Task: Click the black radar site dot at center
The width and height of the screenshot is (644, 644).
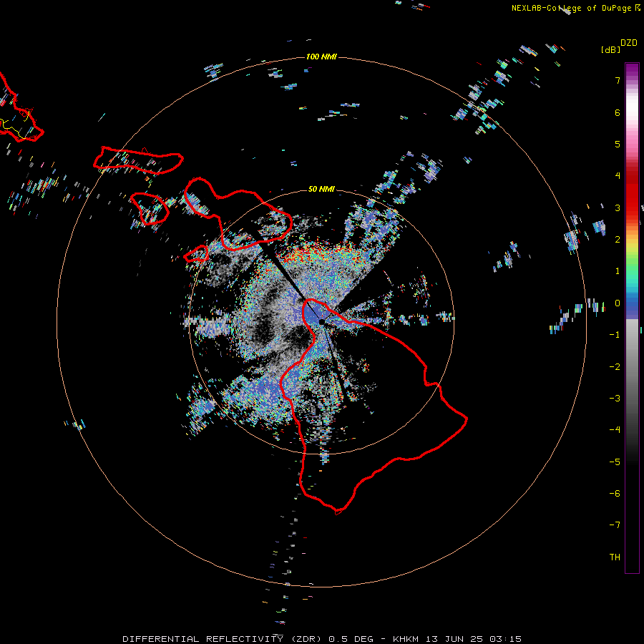Action: tap(321, 322)
